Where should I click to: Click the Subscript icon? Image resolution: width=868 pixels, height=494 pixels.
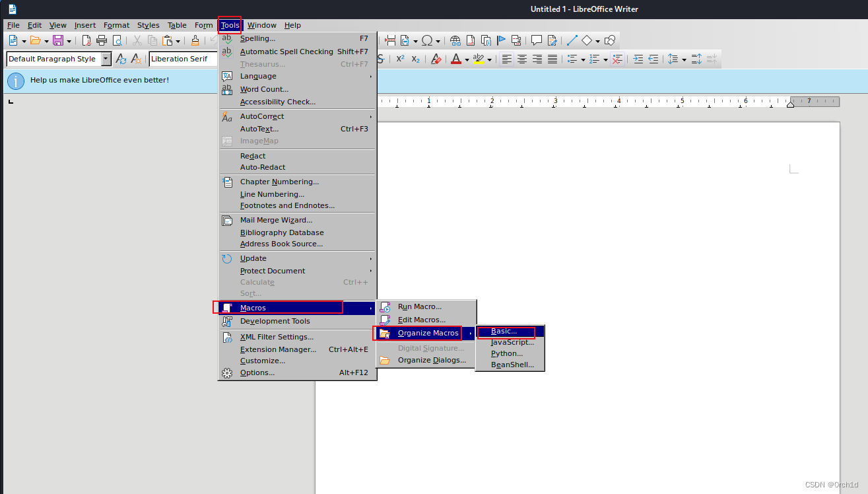[415, 59]
